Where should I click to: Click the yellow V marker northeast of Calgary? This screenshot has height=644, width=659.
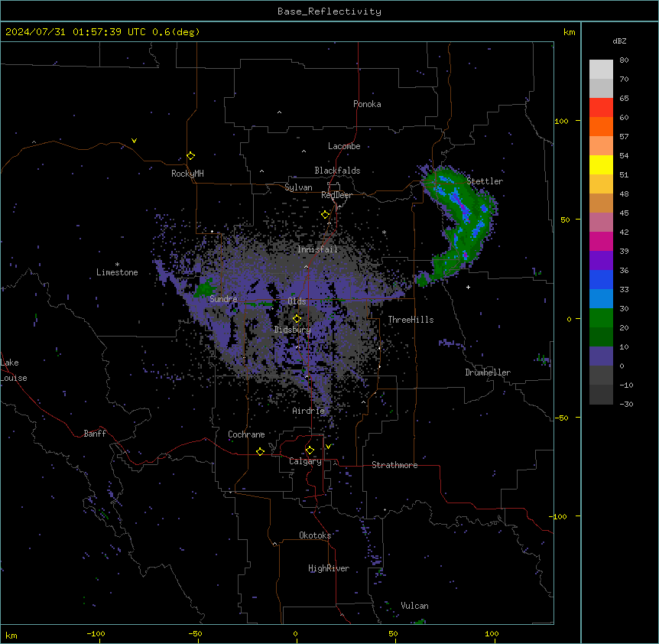[328, 447]
